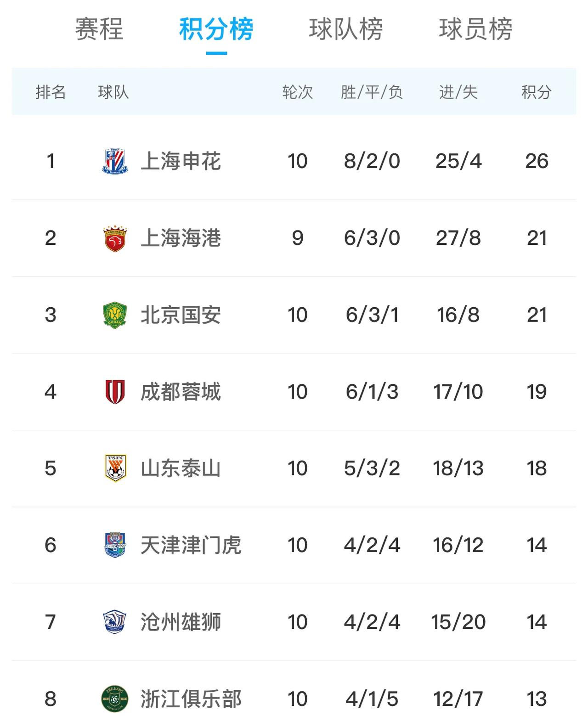Open the 赛程 schedule tab
This screenshot has height=716, width=588.
[x=99, y=29]
